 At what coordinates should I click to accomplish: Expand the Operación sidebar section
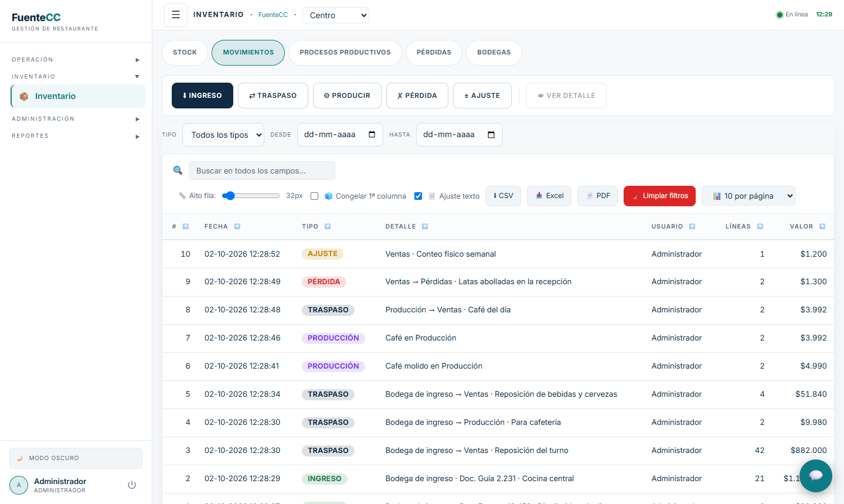pos(76,60)
